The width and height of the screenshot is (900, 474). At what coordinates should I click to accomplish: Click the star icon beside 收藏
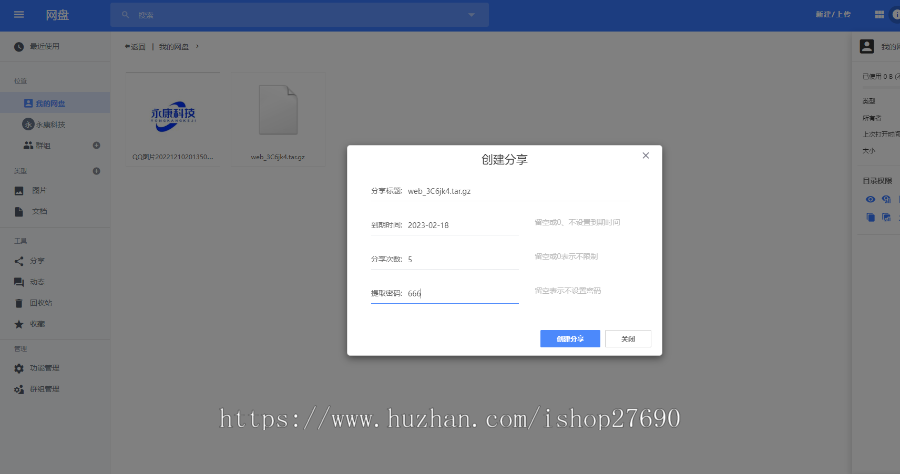pyautogui.click(x=19, y=324)
